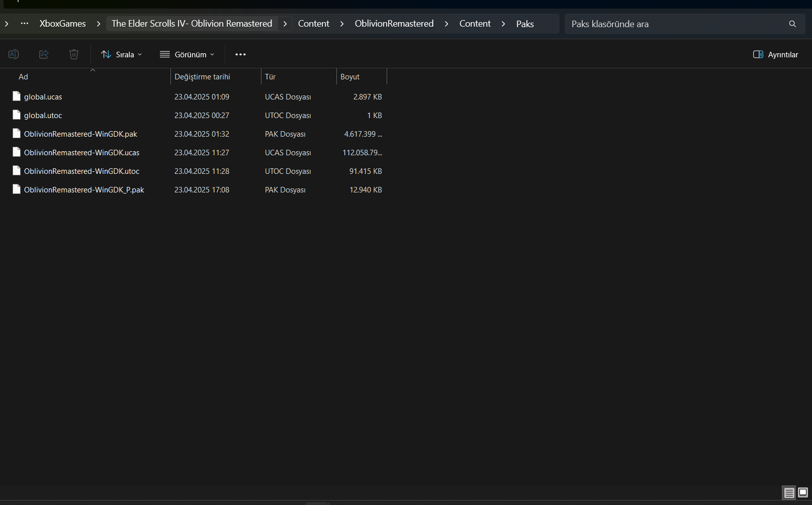812x505 pixels.
Task: Click the 1 KB size value
Action: (375, 116)
